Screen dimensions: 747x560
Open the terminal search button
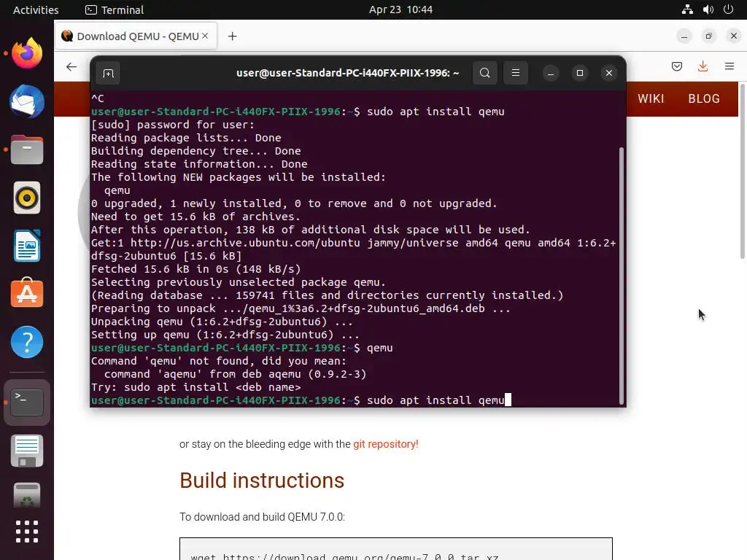(484, 73)
